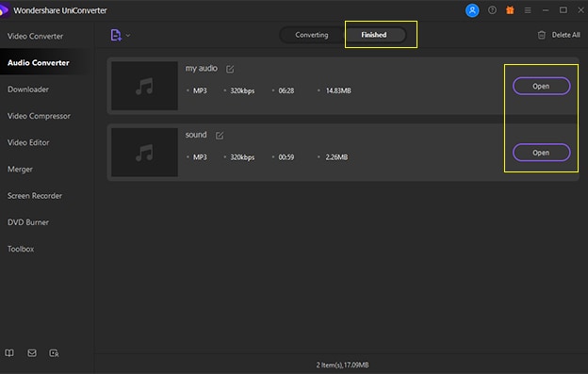
Task: Click the 'sound' music note thumbnail
Action: (x=144, y=153)
